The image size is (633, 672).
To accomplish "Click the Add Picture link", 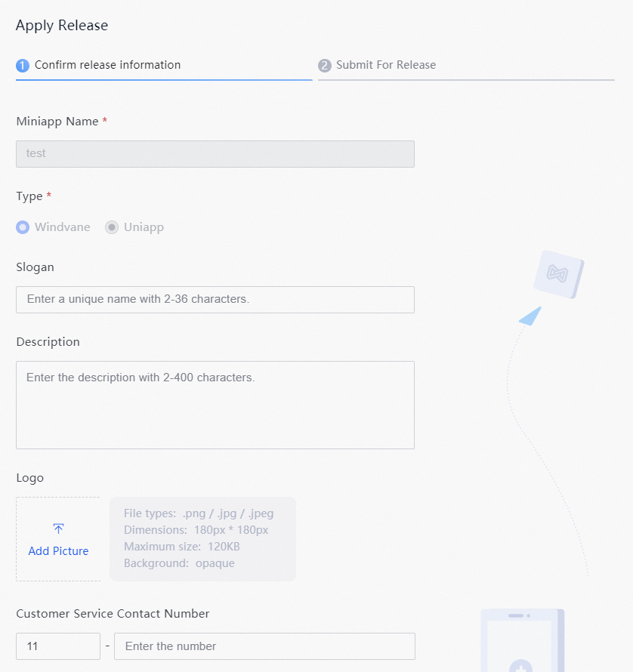I will click(58, 550).
